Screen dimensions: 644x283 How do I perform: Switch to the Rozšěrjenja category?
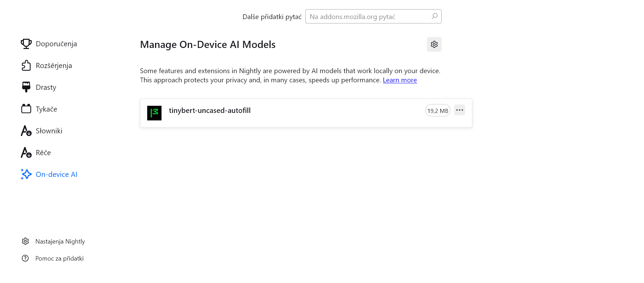tap(54, 66)
